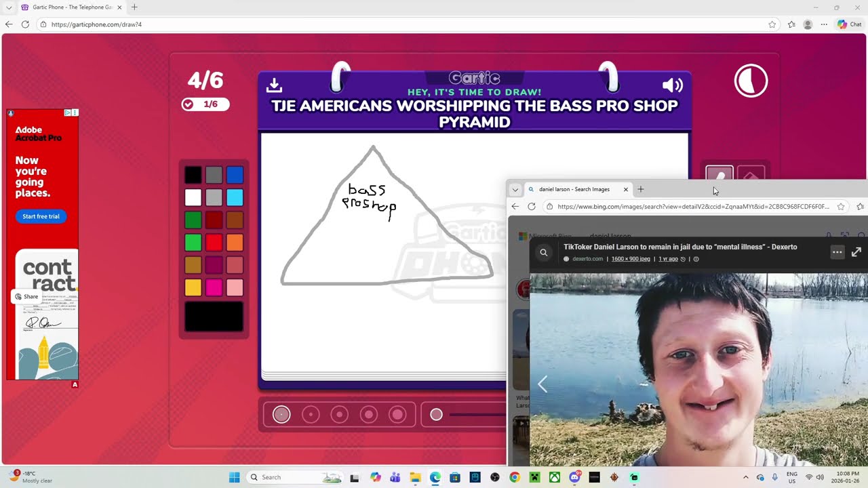
Task: Click the 1600 × 900 jpeg link
Action: pos(631,259)
